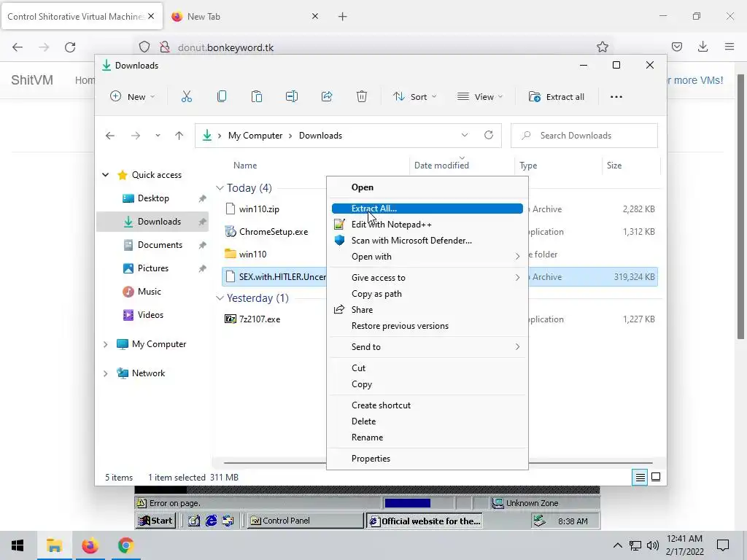
Task: Open the Open with submenu
Action: click(427, 257)
